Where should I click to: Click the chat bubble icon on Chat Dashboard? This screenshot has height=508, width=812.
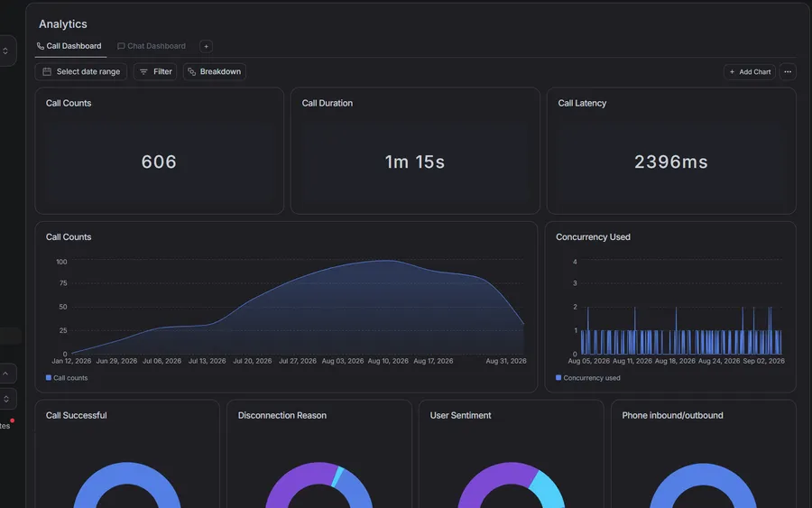pos(121,46)
